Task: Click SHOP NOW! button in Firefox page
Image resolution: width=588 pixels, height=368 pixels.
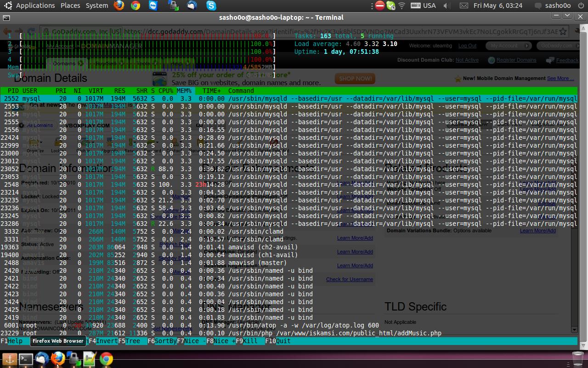Action: pyautogui.click(x=355, y=79)
